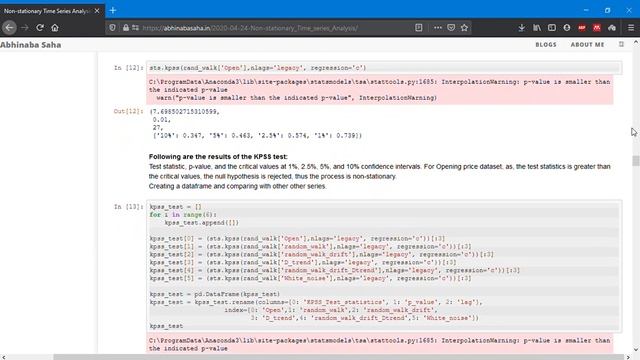The width and height of the screenshot is (640, 360).
Task: Click the kpss_test[5] White_noise code line
Action: pos(310,278)
